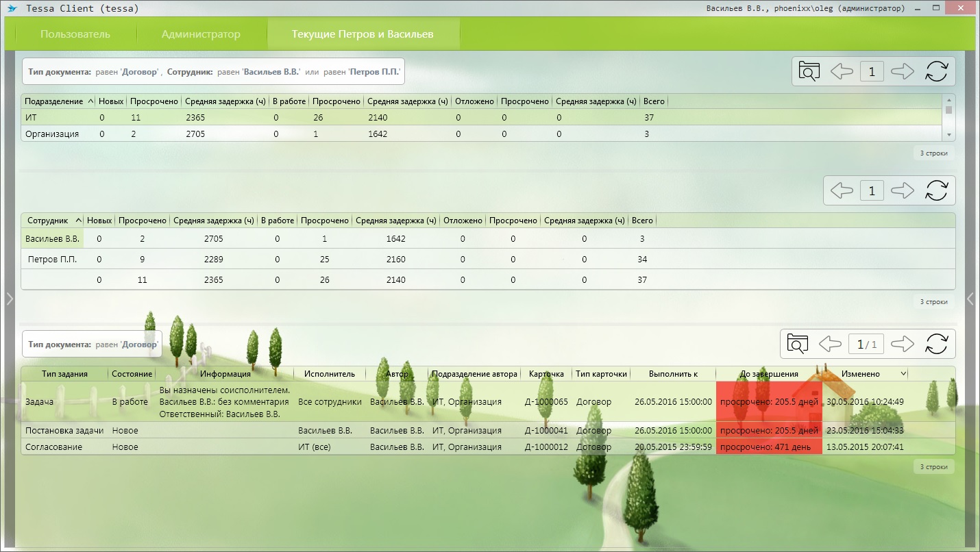The height and width of the screenshot is (552, 980).
Task: Select the Постановка задачи row
Action: (488, 431)
